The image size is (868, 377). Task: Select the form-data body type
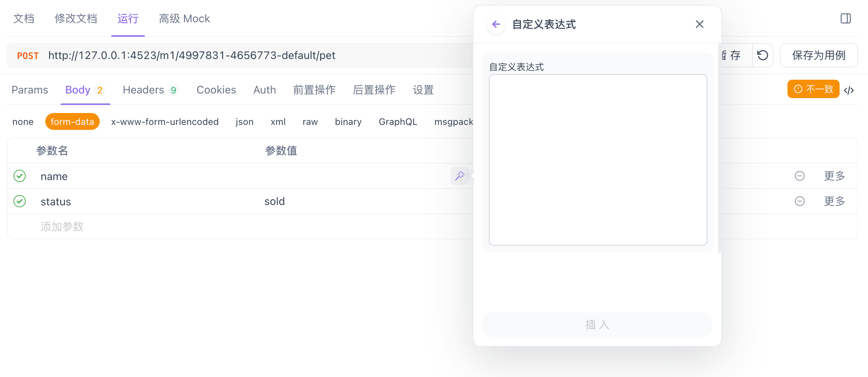[72, 121]
